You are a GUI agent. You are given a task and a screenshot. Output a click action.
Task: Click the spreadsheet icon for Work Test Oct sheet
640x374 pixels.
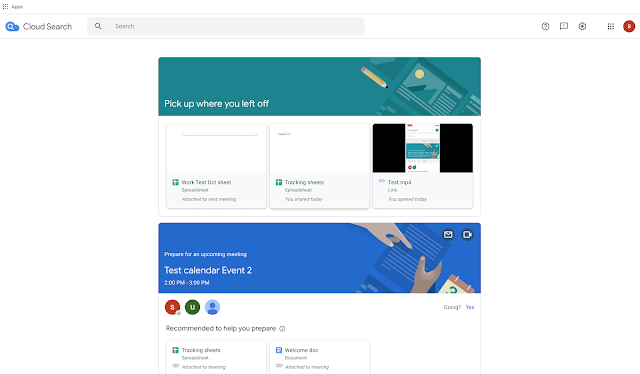coord(176,182)
